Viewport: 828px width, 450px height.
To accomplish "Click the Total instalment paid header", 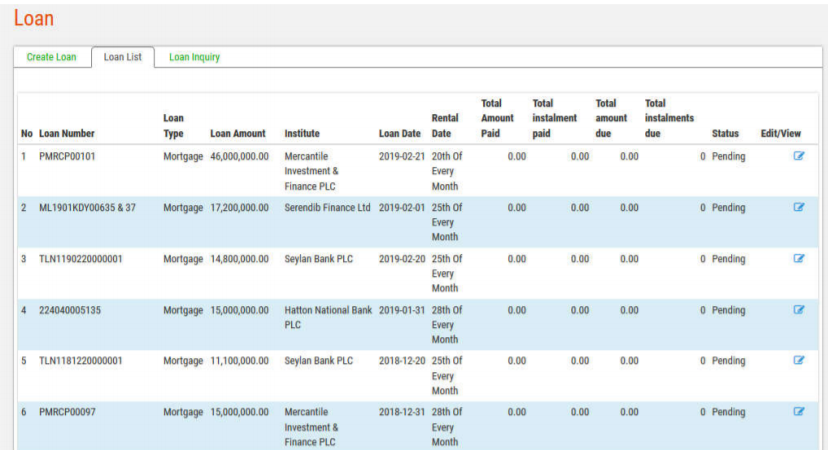I will [x=554, y=118].
